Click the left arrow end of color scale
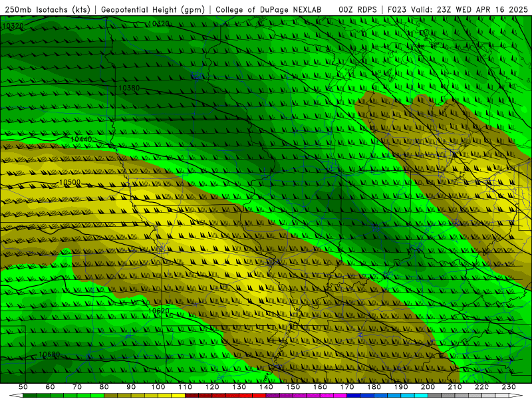The height and width of the screenshot is (399, 532). point(16,396)
